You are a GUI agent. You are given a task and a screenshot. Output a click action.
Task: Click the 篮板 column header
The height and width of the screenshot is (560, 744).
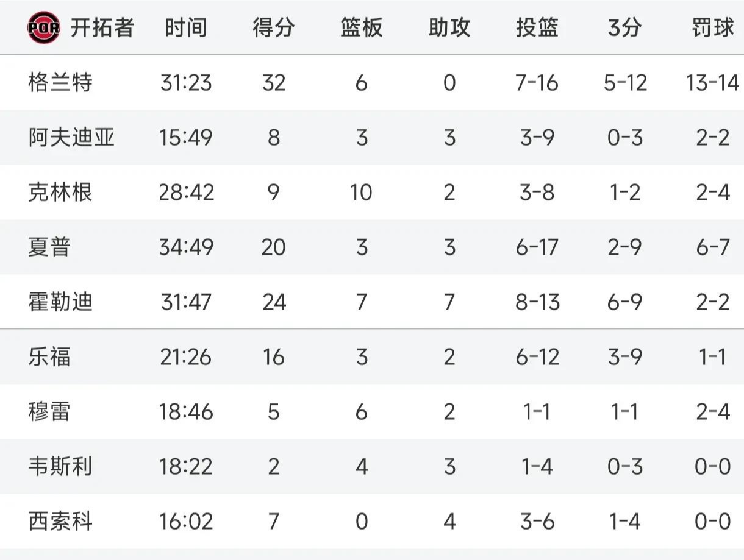pyautogui.click(x=362, y=28)
